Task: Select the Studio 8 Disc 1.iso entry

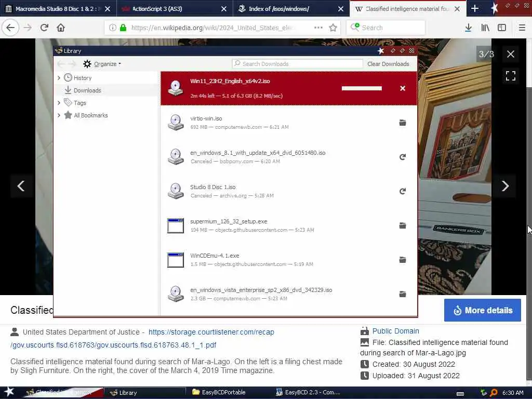Action: point(289,191)
